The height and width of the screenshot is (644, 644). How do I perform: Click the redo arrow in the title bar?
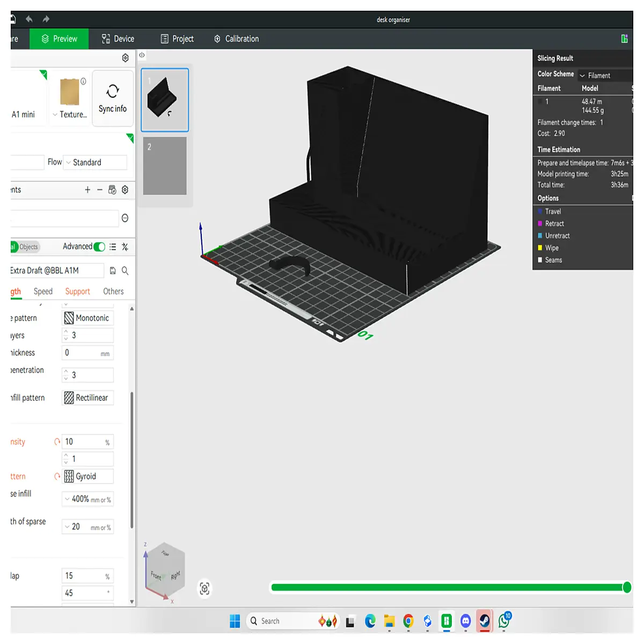point(46,19)
